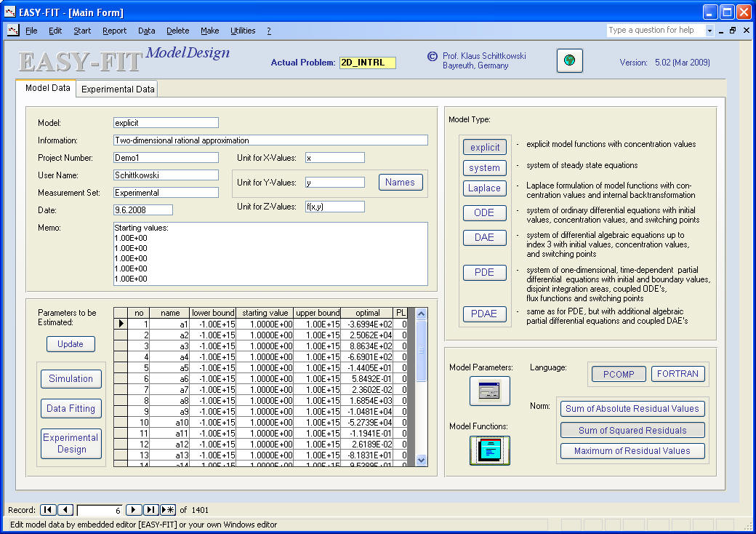Click the Names button
Image resolution: width=756 pixels, height=534 pixels.
pyautogui.click(x=400, y=183)
